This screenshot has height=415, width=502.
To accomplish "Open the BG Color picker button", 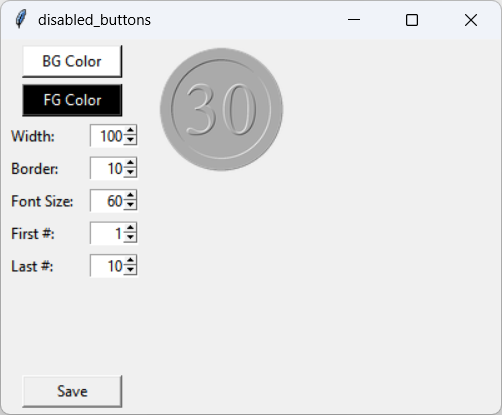I will click(x=72, y=61).
